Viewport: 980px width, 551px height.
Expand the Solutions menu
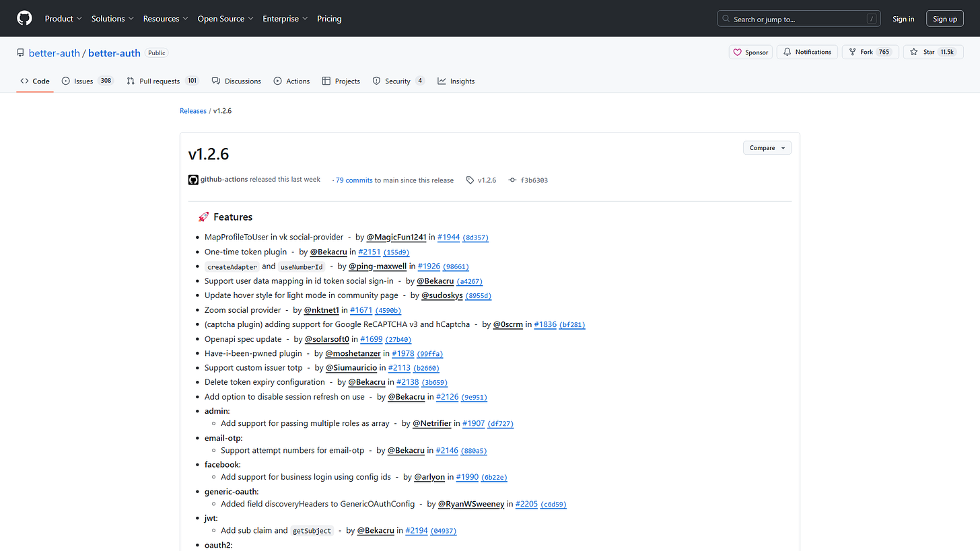pos(112,19)
